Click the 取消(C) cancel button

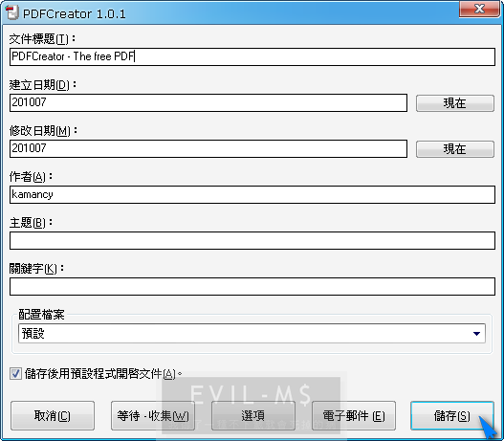click(x=53, y=415)
